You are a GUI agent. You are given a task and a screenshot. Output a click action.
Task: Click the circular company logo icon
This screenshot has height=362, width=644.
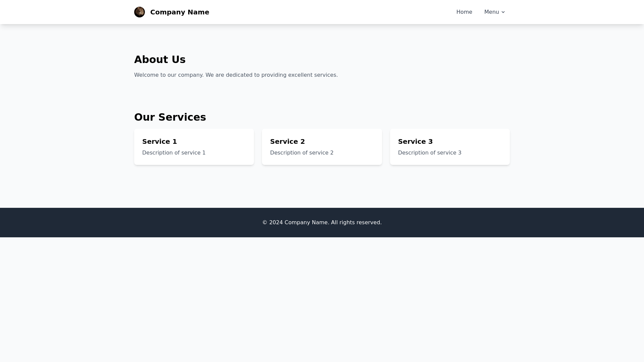139,12
